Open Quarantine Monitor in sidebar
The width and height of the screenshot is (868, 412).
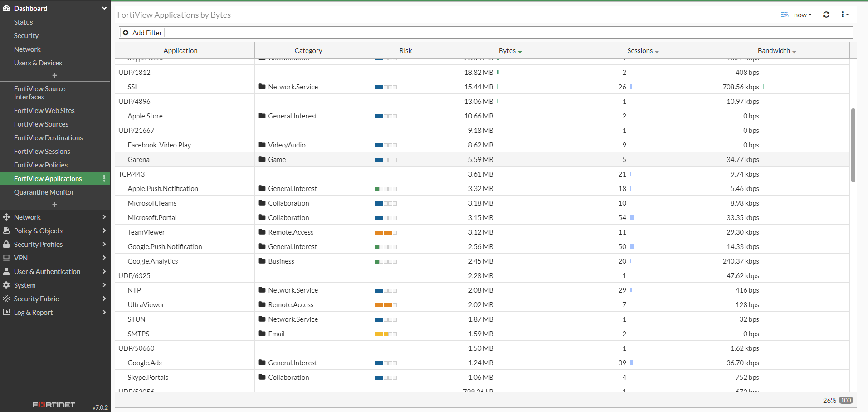pyautogui.click(x=44, y=192)
